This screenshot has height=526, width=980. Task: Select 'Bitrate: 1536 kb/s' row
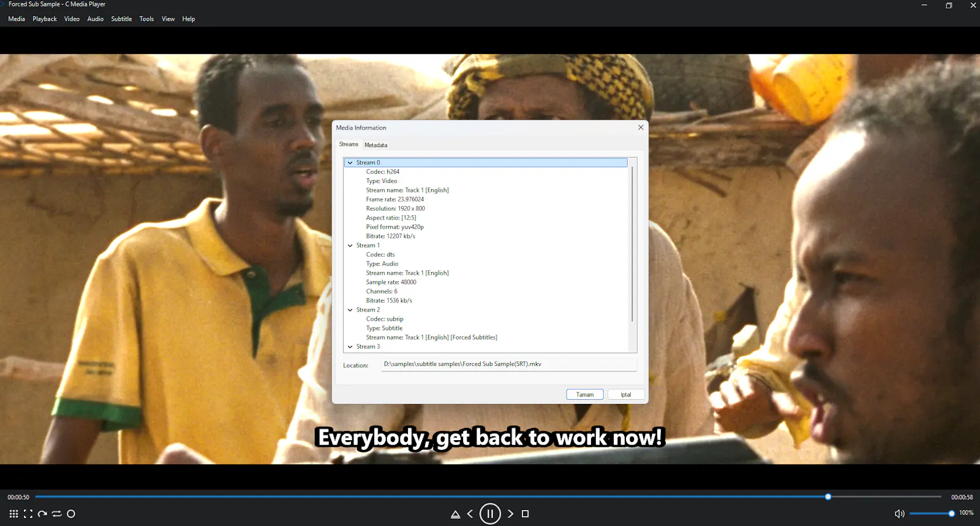pos(389,300)
